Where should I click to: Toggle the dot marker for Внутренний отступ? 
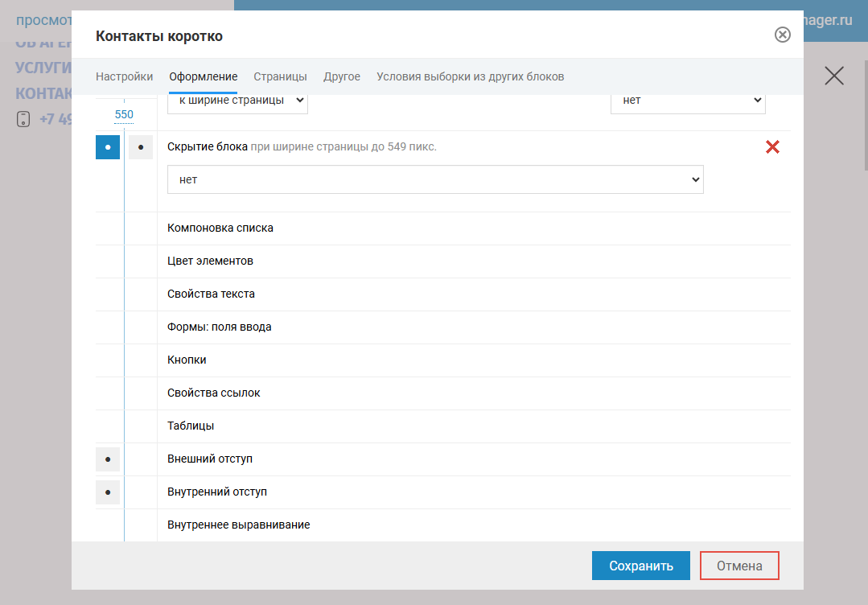[x=108, y=492]
